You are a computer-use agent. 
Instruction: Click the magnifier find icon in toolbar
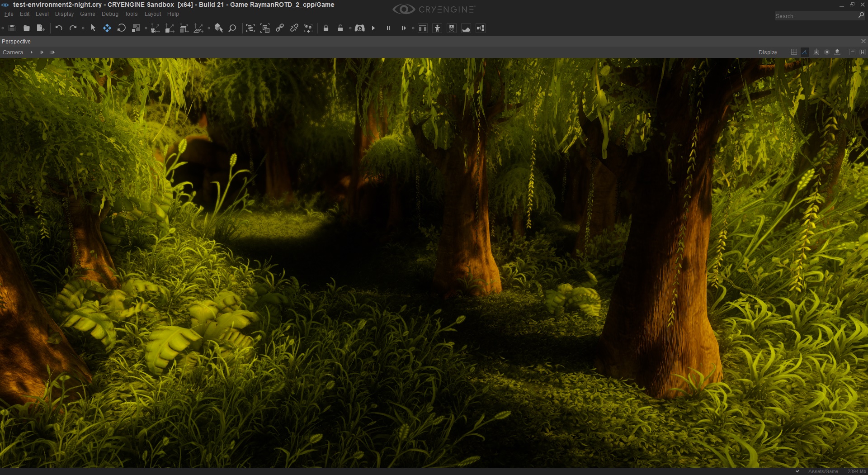point(232,28)
